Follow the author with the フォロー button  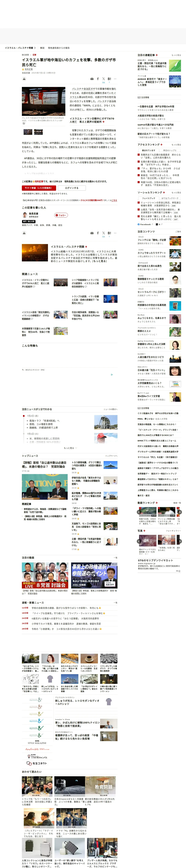(61, 215)
